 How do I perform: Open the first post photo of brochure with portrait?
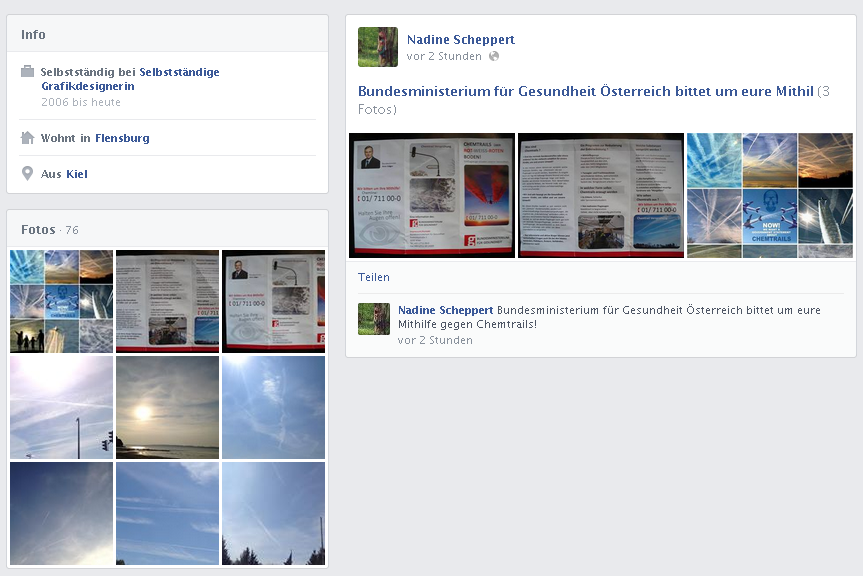[x=432, y=195]
